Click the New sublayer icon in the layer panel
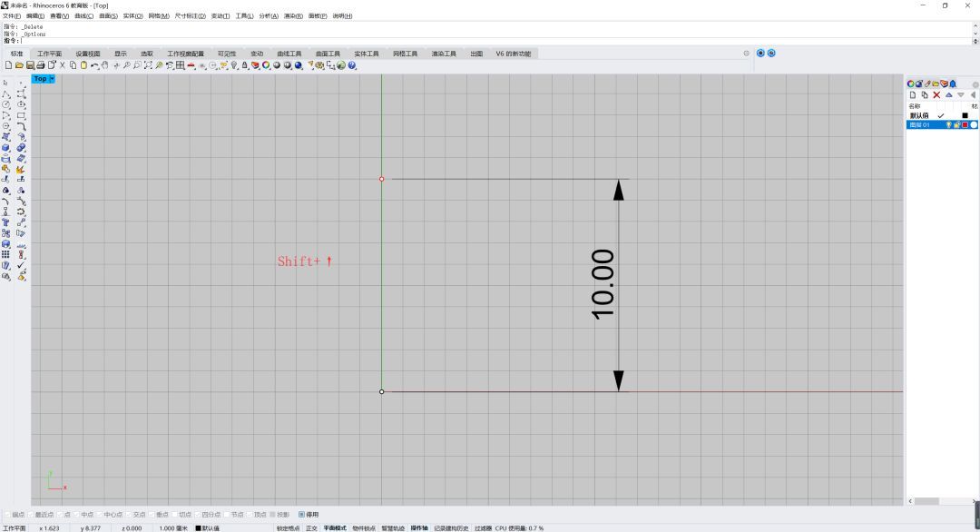The width and height of the screenshot is (980, 532). click(925, 95)
